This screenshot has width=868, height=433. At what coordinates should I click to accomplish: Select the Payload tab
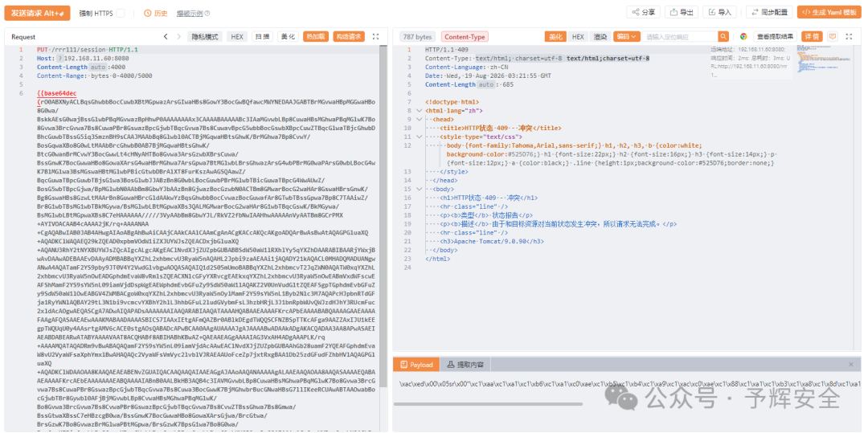416,365
